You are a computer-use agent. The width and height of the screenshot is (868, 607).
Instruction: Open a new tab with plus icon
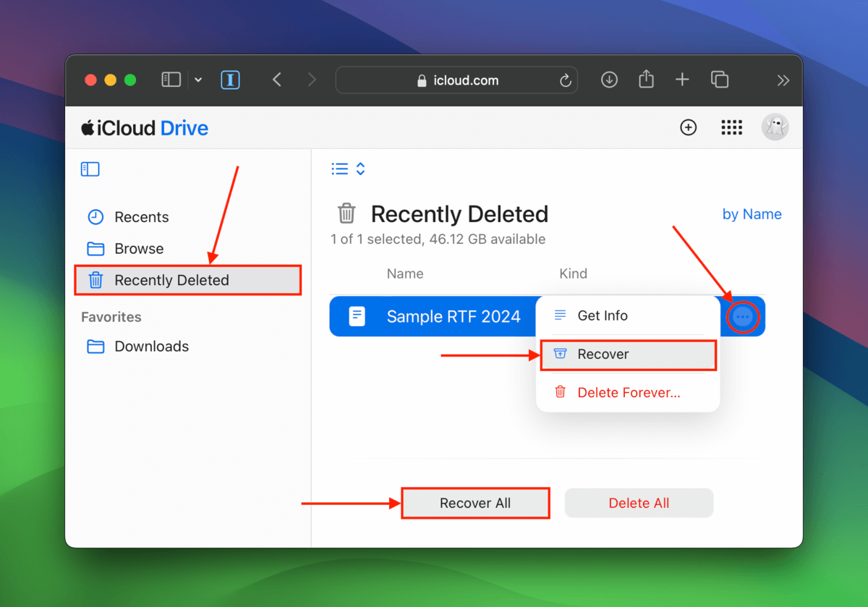click(x=682, y=80)
